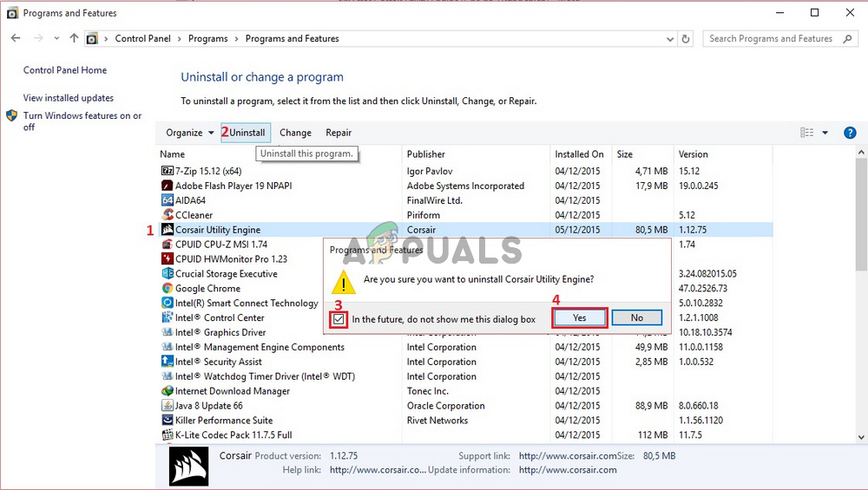The height and width of the screenshot is (490, 868).
Task: Click the Intel Graphics Driver icon
Action: 168,332
